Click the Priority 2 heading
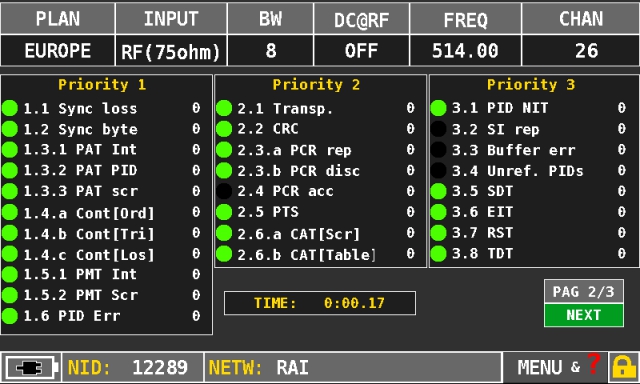Viewport: 640px width, 384px height. point(316,84)
